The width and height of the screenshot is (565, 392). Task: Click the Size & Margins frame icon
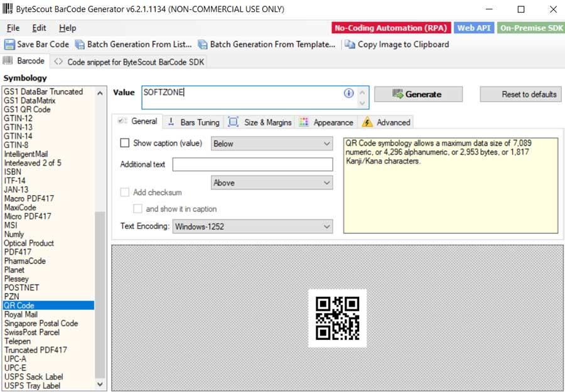click(234, 122)
